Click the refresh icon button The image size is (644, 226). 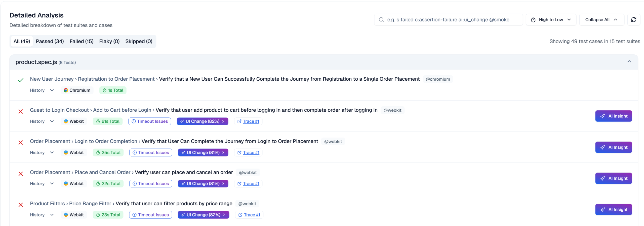tap(633, 20)
